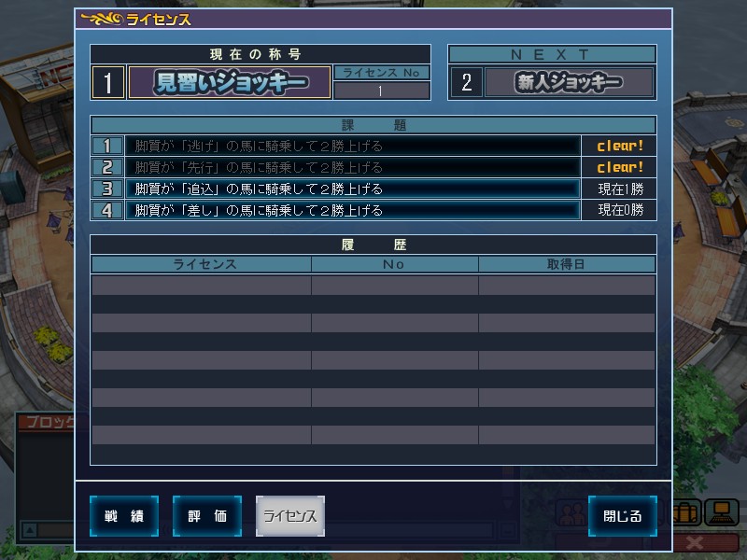The height and width of the screenshot is (560, 747).
Task: Click task 1 row about 「逃げ」 horses
Action: pyautogui.click(x=353, y=146)
